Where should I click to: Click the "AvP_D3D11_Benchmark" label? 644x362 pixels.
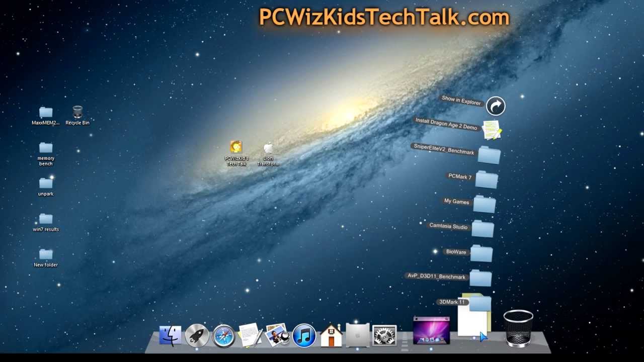tap(436, 276)
